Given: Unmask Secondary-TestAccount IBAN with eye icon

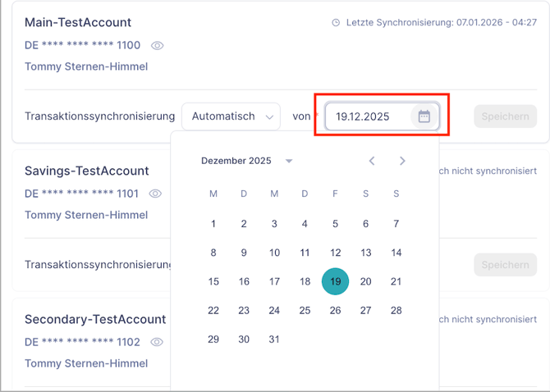Looking at the screenshot, I should (x=157, y=342).
